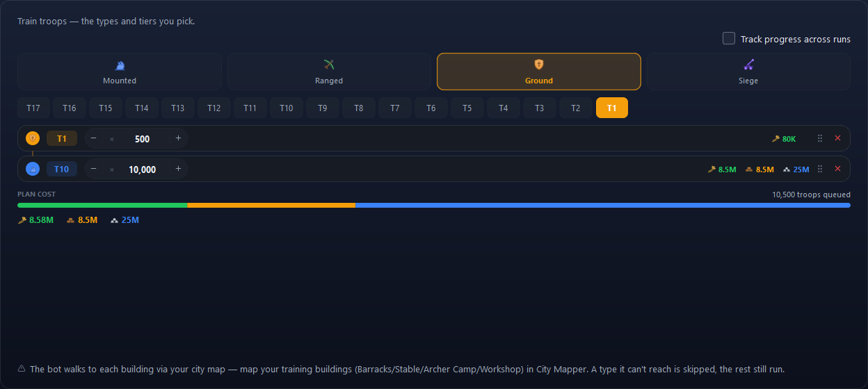Choose tier T15
The width and height of the screenshot is (868, 389).
106,108
